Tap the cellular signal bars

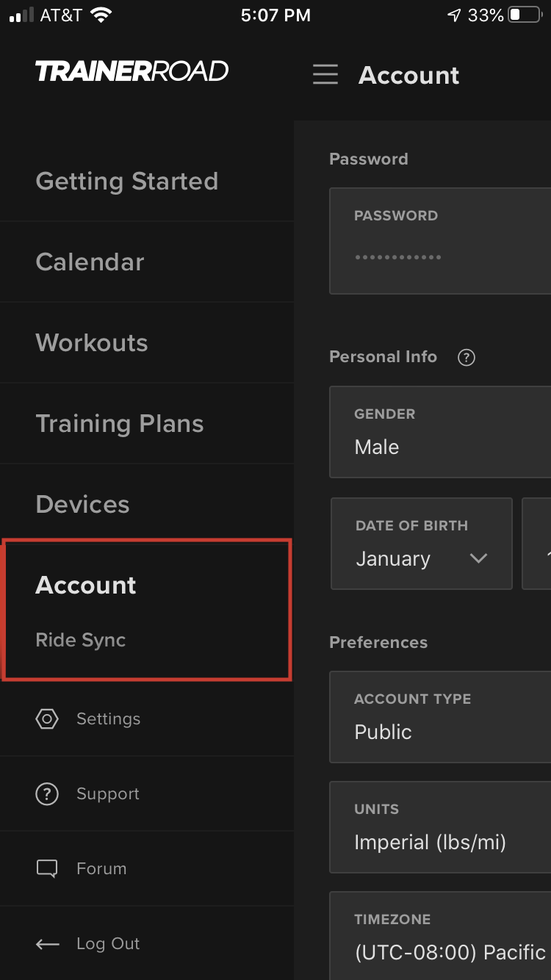pyautogui.click(x=22, y=16)
